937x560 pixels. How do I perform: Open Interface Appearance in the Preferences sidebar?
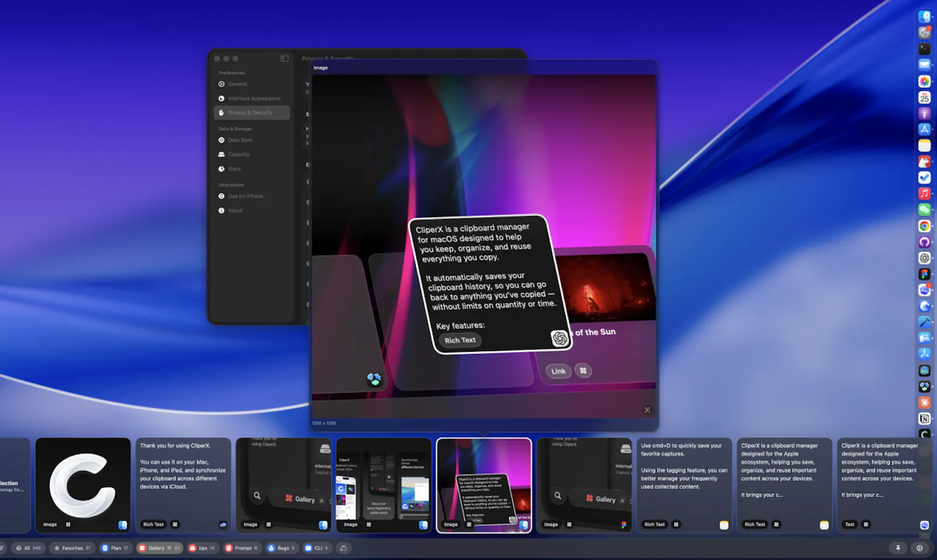point(252,98)
